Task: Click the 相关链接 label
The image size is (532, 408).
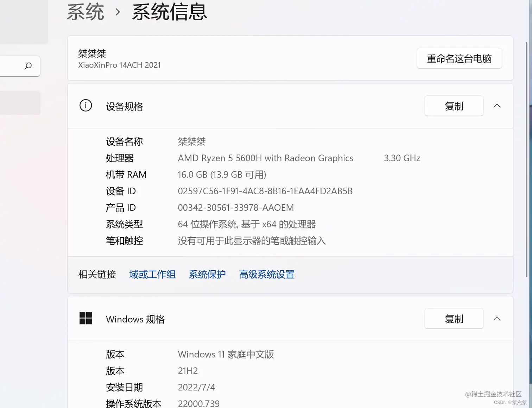Action: [x=97, y=275]
